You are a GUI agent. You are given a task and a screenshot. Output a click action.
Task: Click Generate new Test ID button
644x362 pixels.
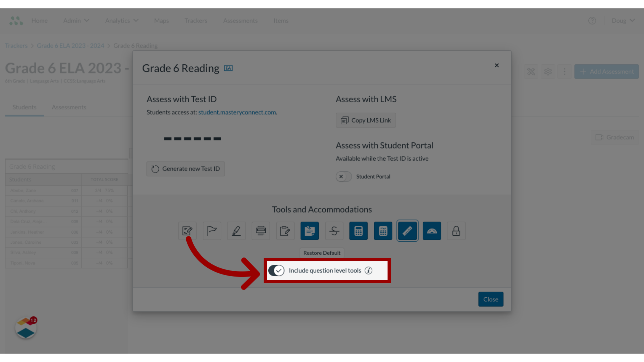coord(185,168)
